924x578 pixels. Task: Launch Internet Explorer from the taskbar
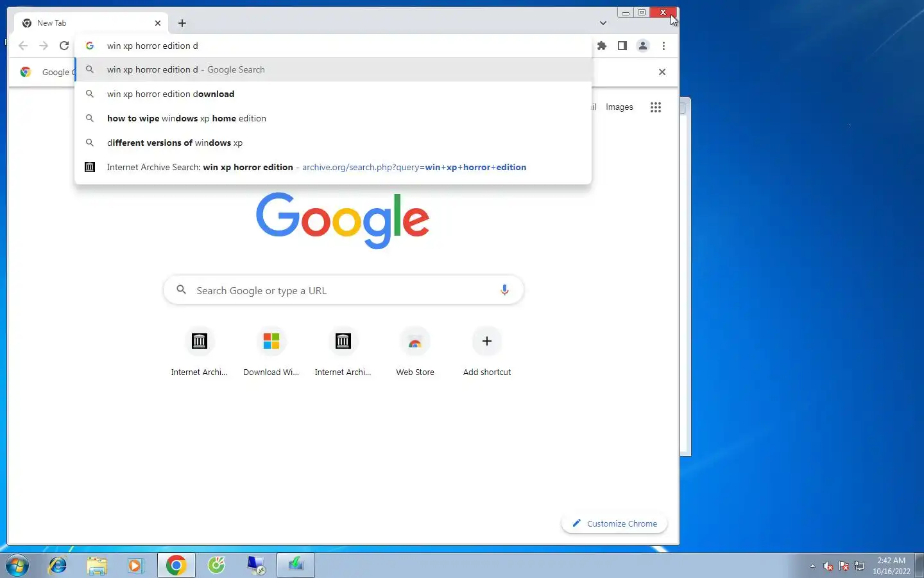click(58, 566)
